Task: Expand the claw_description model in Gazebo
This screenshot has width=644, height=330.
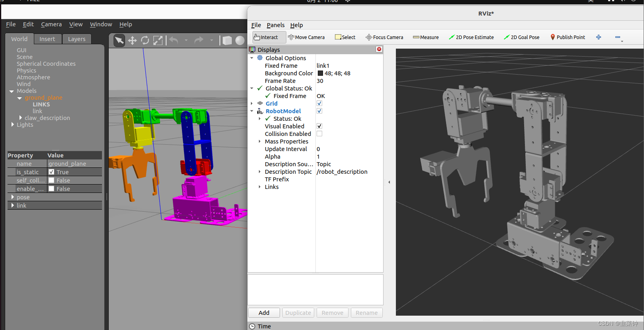Action: 20,118
